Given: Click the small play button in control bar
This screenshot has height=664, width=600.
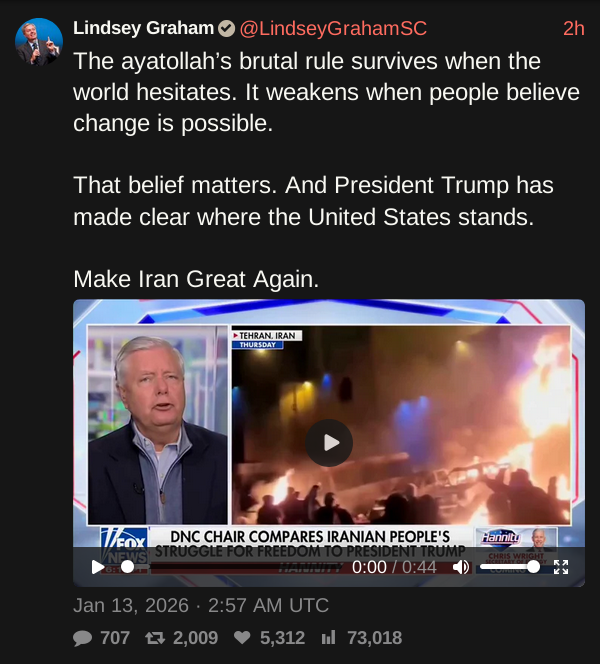Looking at the screenshot, I should coord(98,567).
